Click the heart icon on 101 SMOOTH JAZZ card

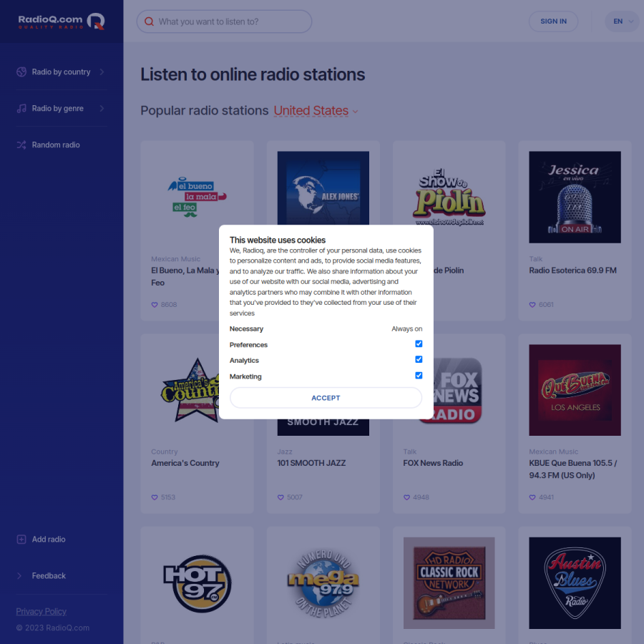point(280,497)
